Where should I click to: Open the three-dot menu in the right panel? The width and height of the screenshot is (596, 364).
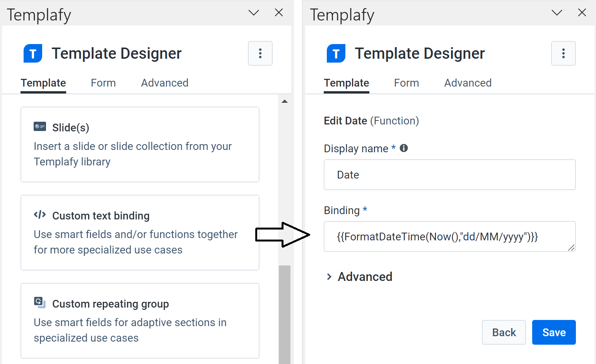click(563, 53)
